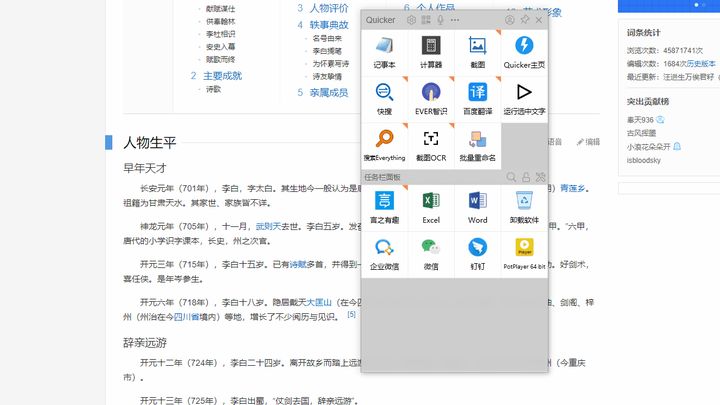Run the 快搜 quick search action
This screenshot has width=720, height=405.
[384, 99]
